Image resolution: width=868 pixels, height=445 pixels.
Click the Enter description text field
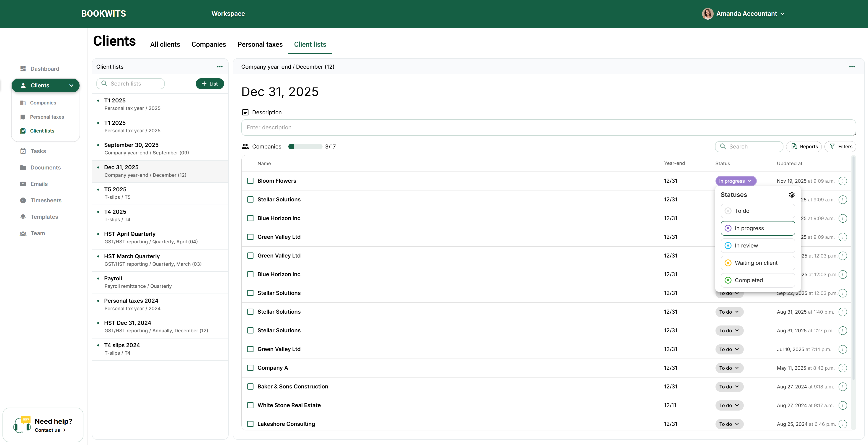[548, 128]
